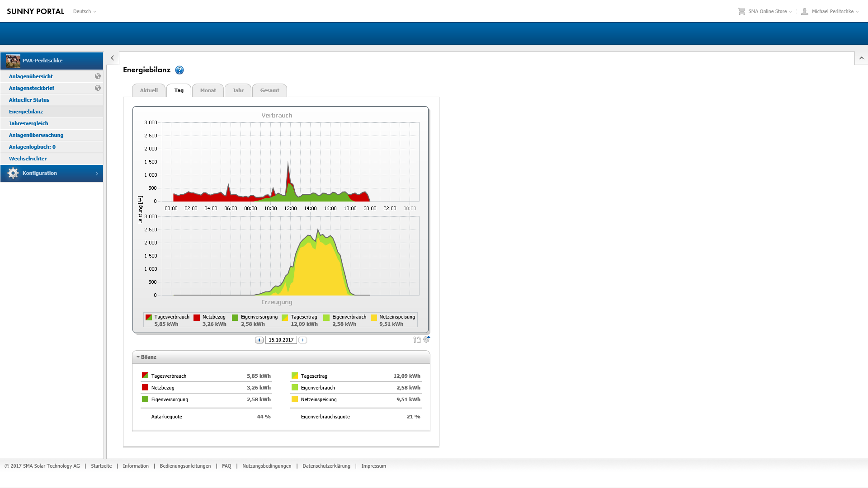The image size is (868, 488).
Task: Expand the Konfiguration menu section
Action: (x=52, y=173)
